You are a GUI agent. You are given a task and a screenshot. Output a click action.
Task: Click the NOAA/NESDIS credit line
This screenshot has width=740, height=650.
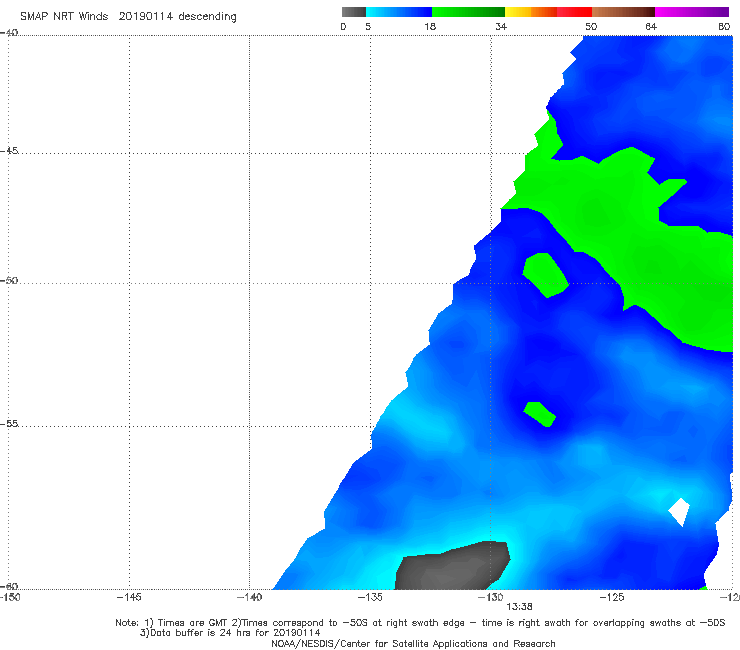[x=413, y=643]
